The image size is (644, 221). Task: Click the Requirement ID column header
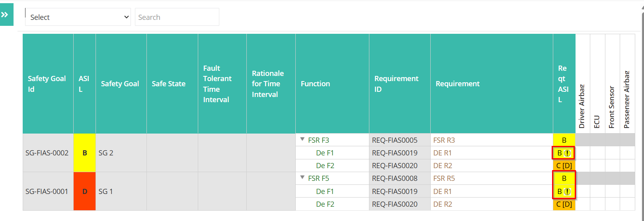[x=400, y=83]
